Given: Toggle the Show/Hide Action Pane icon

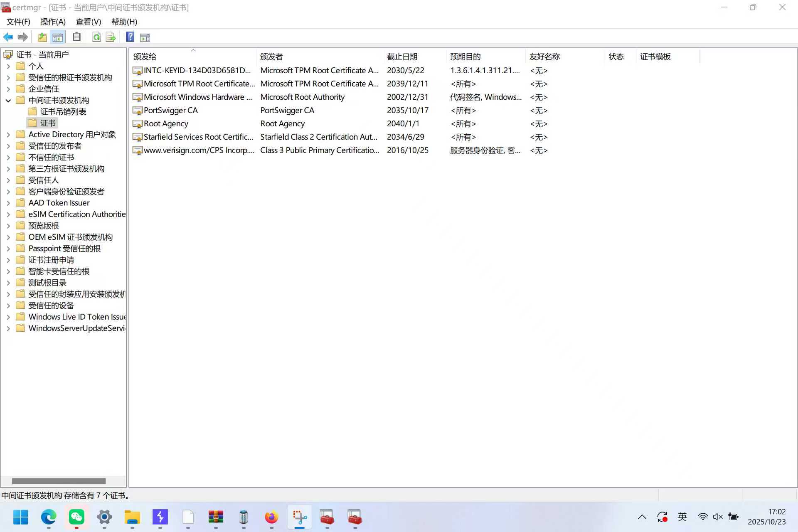Looking at the screenshot, I should click(x=145, y=37).
